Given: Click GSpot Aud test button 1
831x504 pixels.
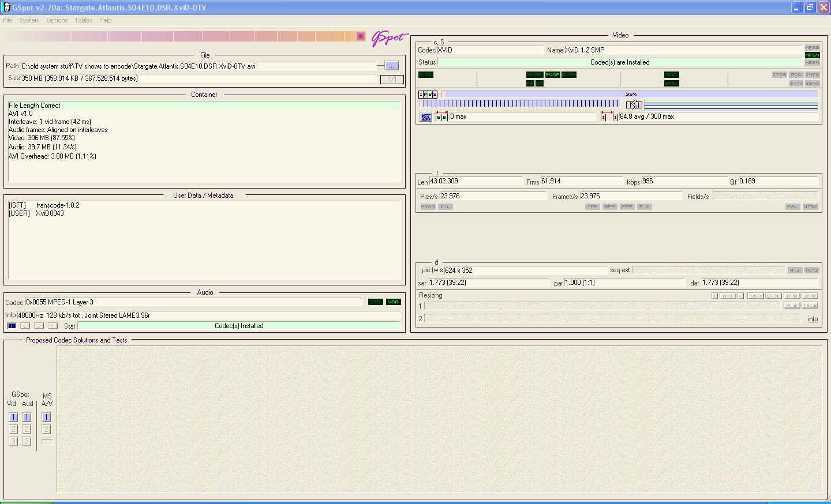Looking at the screenshot, I should tap(27, 417).
